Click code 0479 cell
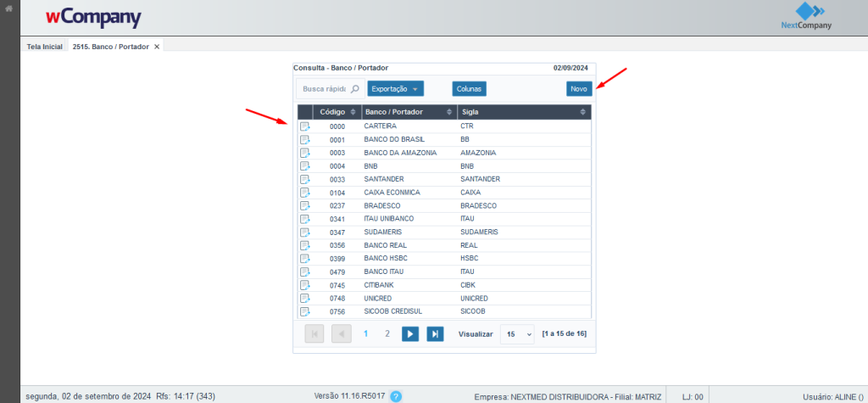The width and height of the screenshot is (868, 403). click(337, 272)
